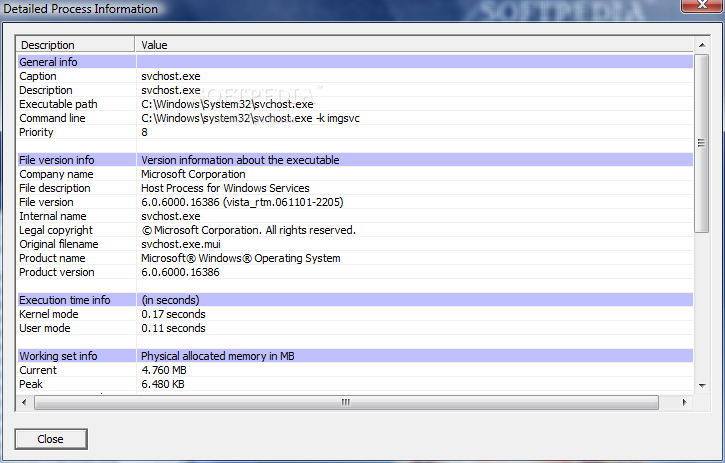Click the vertical scrollbar up arrow
725x463 pixels.
[x=702, y=45]
